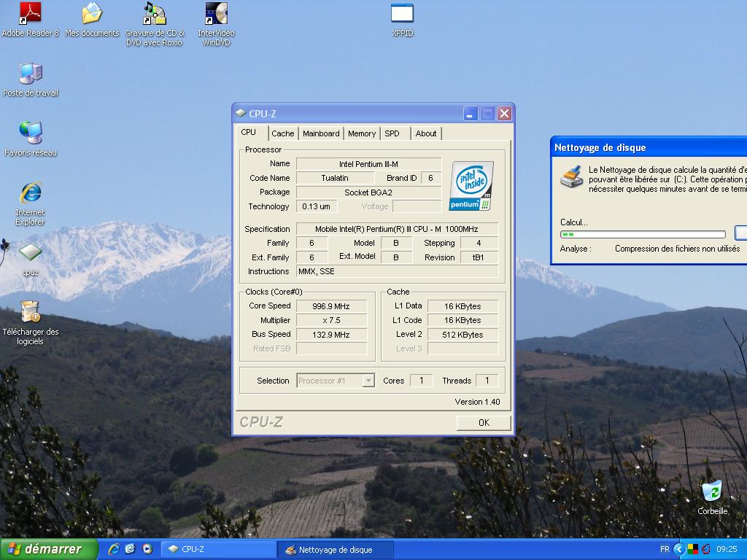The width and height of the screenshot is (747, 560).
Task: Switch to the CPU tab
Action: click(x=248, y=133)
